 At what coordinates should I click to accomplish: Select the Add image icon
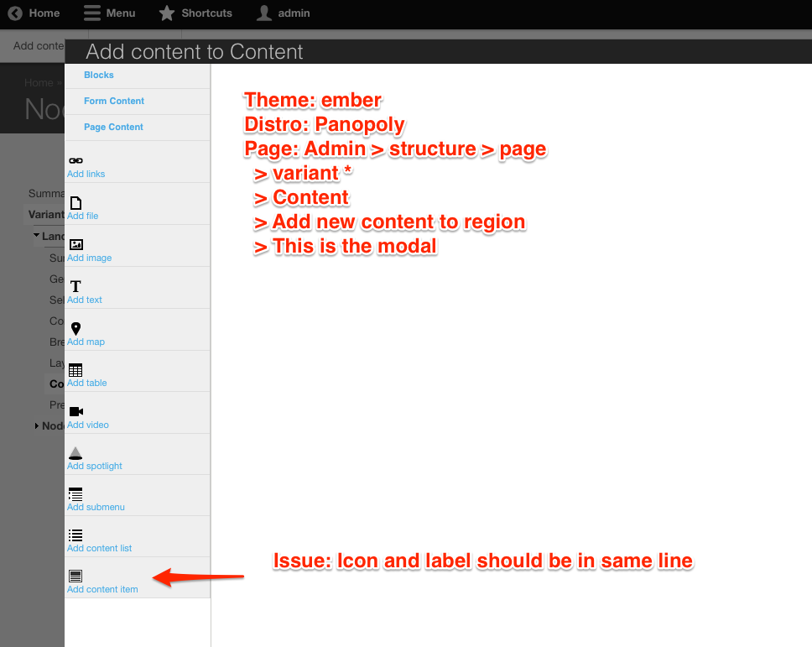[75, 243]
